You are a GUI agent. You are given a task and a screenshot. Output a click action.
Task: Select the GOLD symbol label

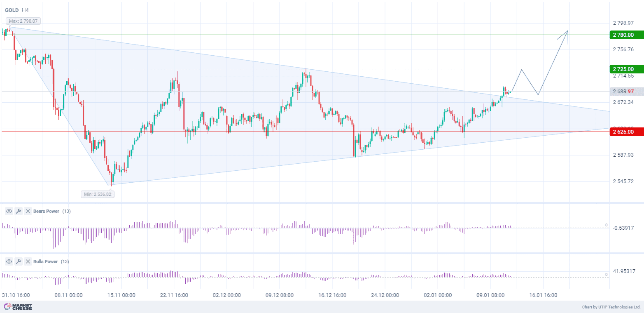(x=11, y=10)
